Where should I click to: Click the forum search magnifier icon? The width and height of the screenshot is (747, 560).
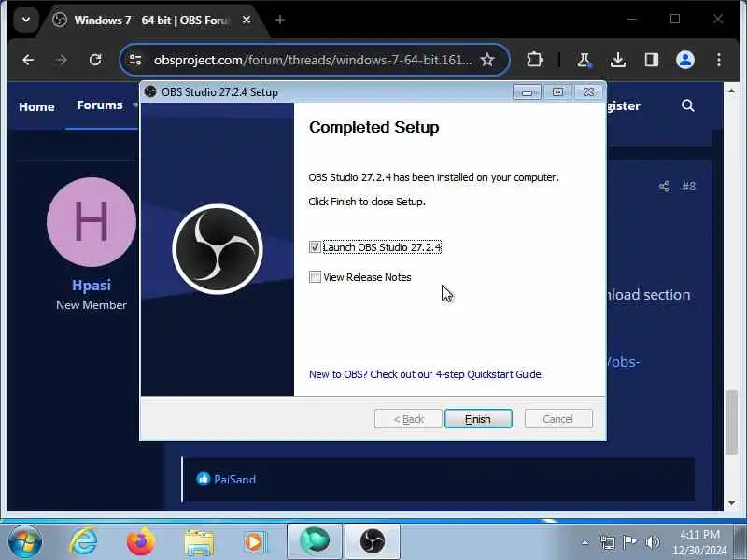click(687, 105)
